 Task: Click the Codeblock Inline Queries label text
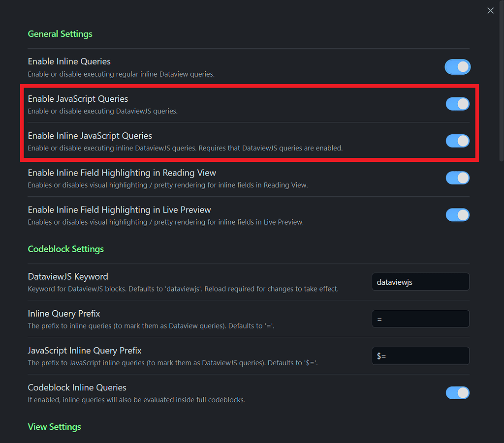[77, 388]
